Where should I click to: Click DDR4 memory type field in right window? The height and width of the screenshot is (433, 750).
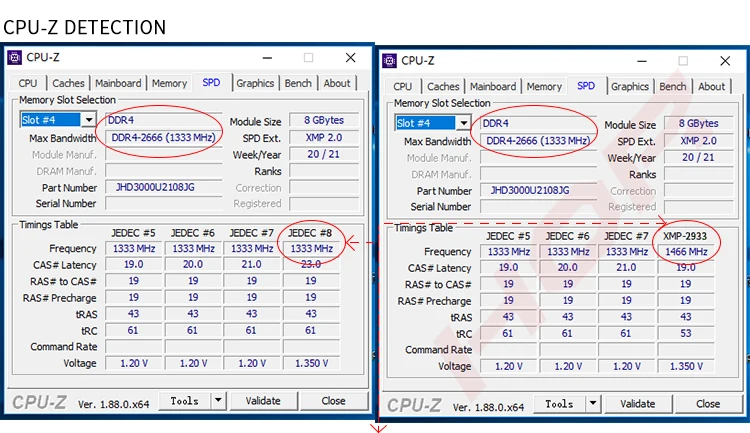[x=539, y=123]
